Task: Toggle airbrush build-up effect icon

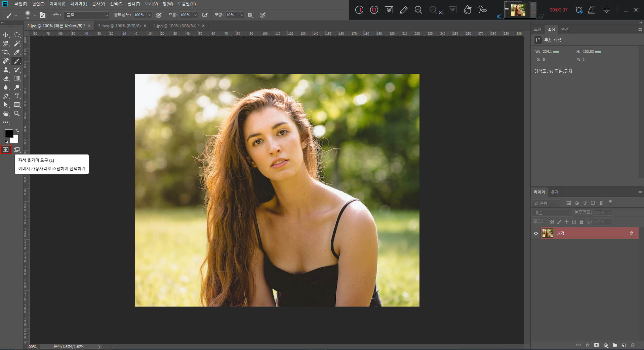Action: click(205, 15)
